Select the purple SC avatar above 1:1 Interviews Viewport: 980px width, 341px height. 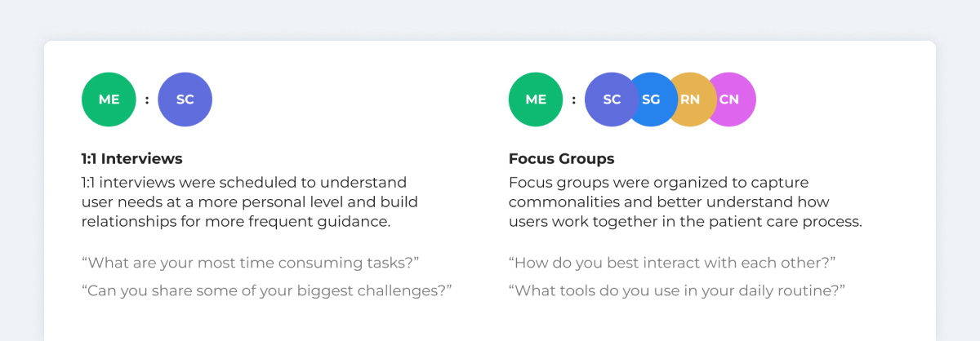click(x=185, y=100)
